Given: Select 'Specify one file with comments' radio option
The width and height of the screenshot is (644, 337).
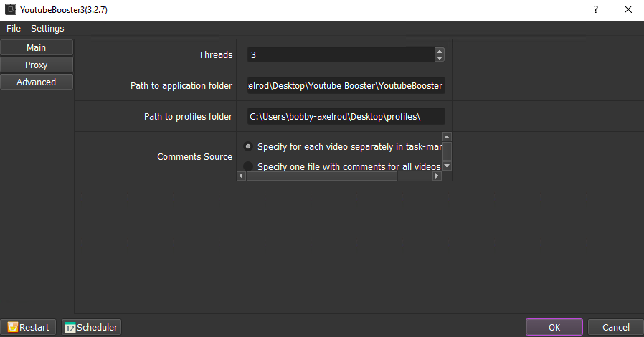Looking at the screenshot, I should 248,166.
